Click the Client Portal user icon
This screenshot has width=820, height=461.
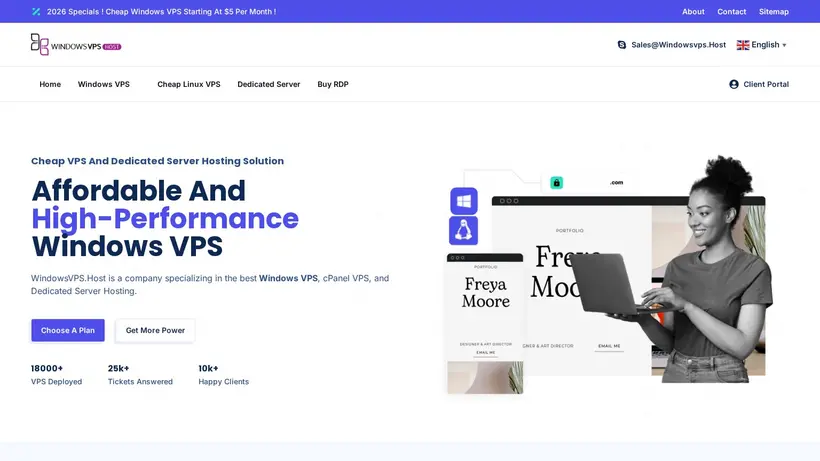tap(734, 84)
